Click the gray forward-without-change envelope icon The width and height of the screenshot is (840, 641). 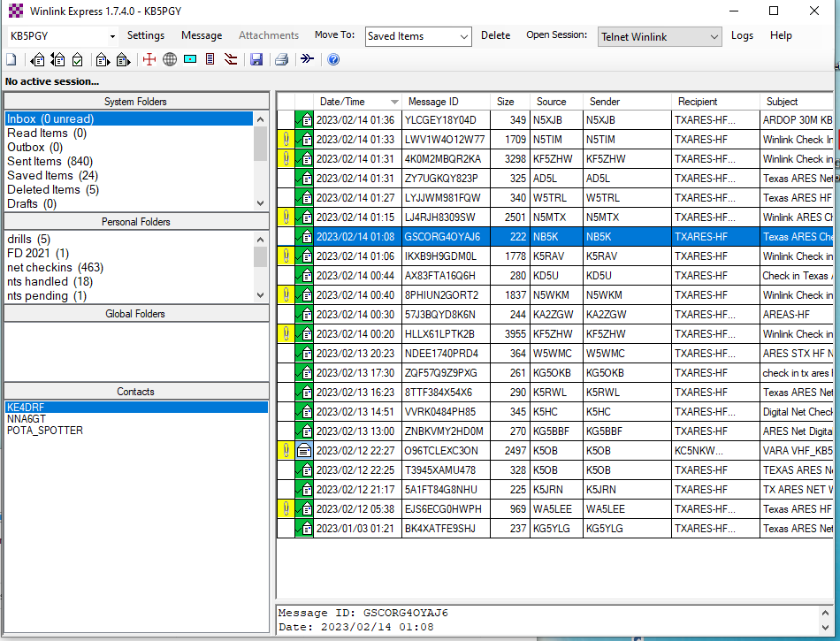[124, 59]
